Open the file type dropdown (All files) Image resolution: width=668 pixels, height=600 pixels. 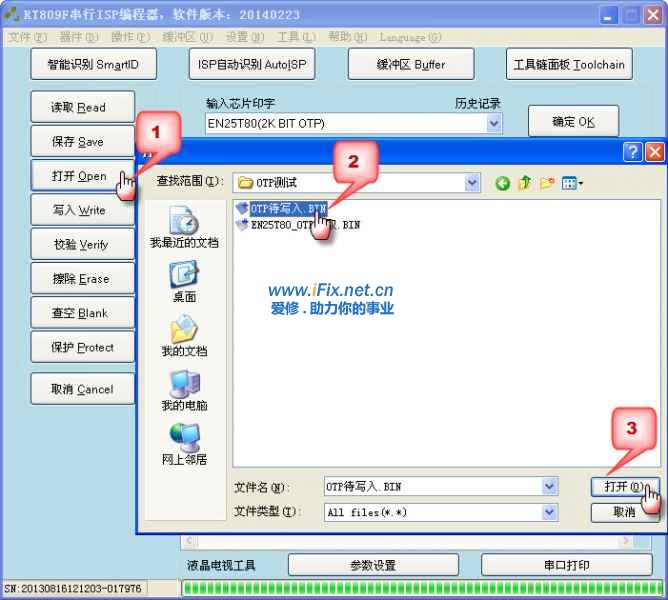coord(549,512)
